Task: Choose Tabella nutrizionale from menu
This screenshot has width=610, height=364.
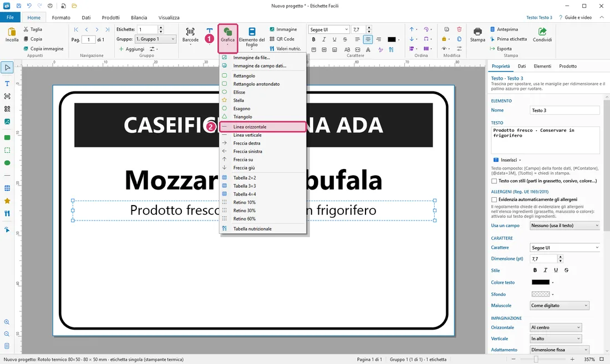Action: click(x=263, y=229)
